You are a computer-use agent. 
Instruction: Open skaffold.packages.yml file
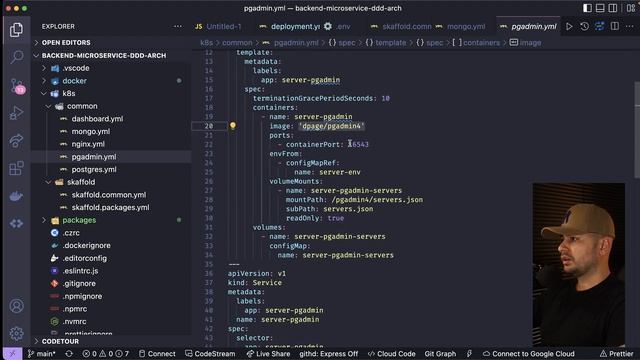110,207
